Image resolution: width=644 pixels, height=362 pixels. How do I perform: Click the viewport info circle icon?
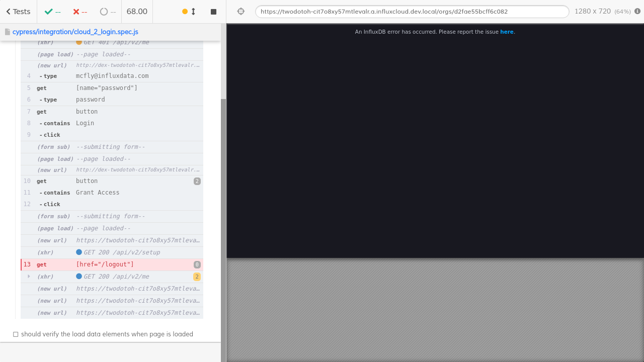(637, 11)
